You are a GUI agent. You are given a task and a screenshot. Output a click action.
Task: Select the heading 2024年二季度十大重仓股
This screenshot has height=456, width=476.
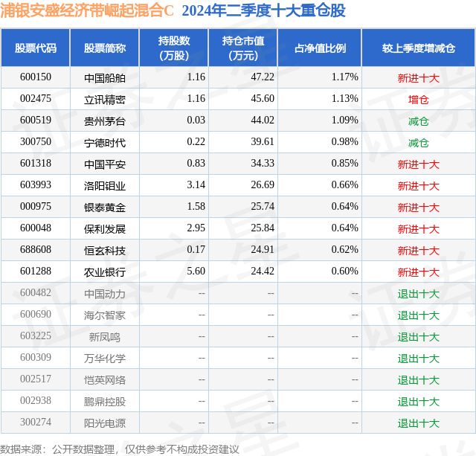[263, 10]
